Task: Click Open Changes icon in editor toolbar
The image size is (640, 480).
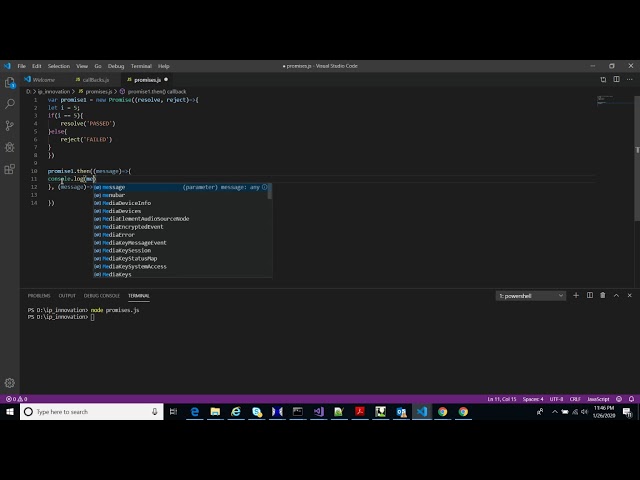Action: (x=603, y=80)
